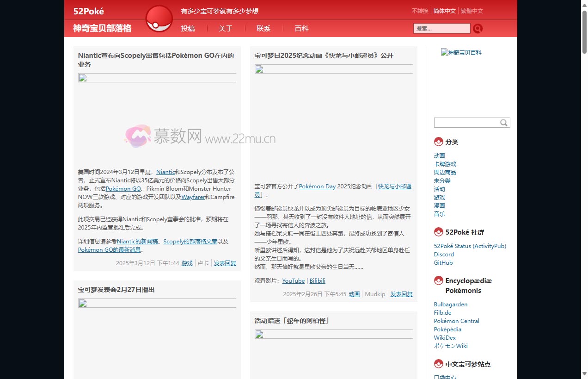588x379 pixels.
Task: Select the 不转换 language option
Action: (x=420, y=11)
